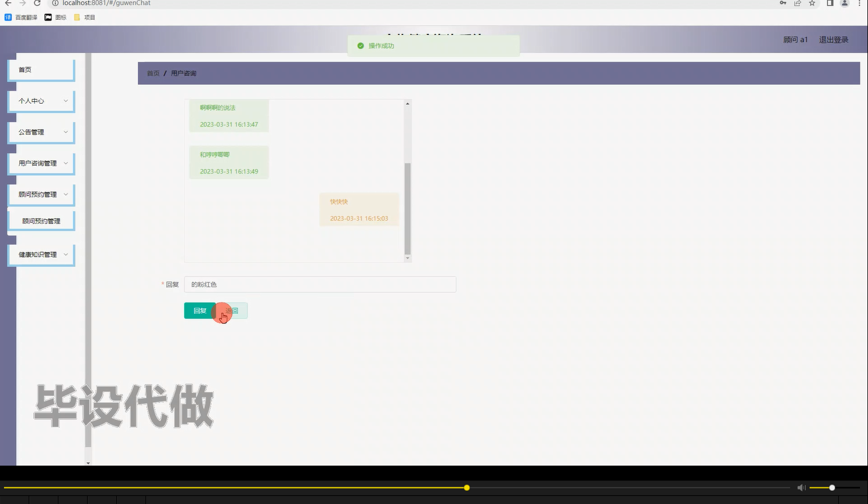Viewport: 868px width, 504px height.
Task: Open the browser profile avatar
Action: tap(845, 3)
